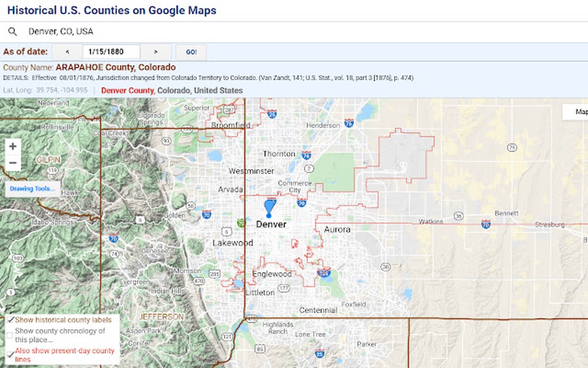Screen dimensions: 588x368
Task: Step date back with left arrow
Action: click(x=67, y=52)
